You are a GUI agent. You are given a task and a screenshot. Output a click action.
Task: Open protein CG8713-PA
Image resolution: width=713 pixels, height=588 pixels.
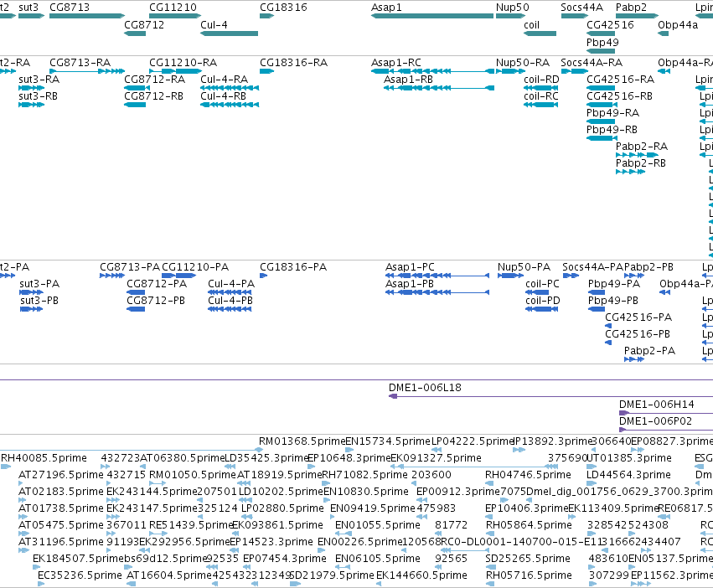click(x=130, y=267)
